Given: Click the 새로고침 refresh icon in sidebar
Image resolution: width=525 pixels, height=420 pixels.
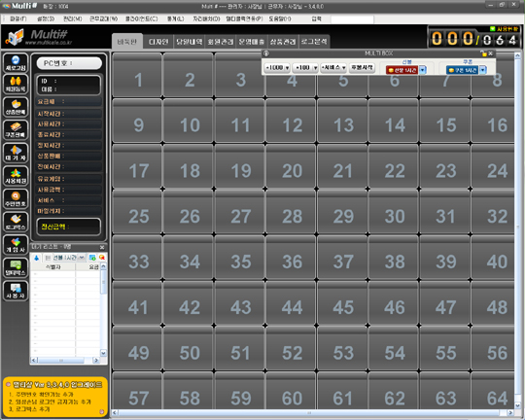Looking at the screenshot, I should click(x=16, y=62).
